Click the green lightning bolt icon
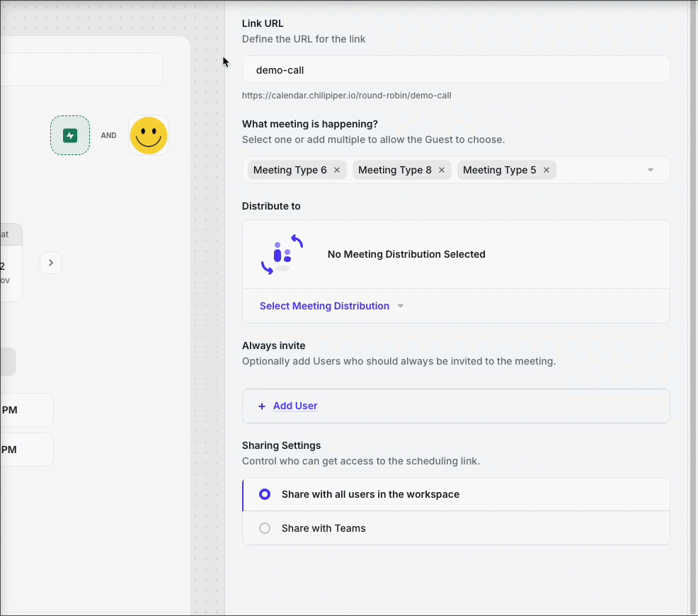Screen dimensions: 698x616 tap(70, 135)
